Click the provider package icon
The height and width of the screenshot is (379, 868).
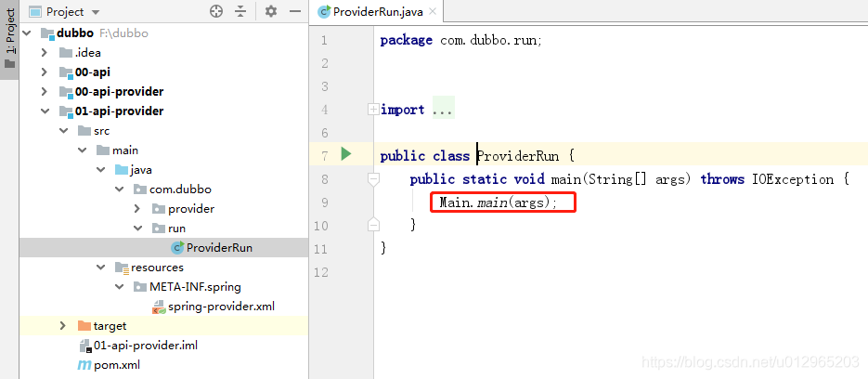[x=159, y=209]
